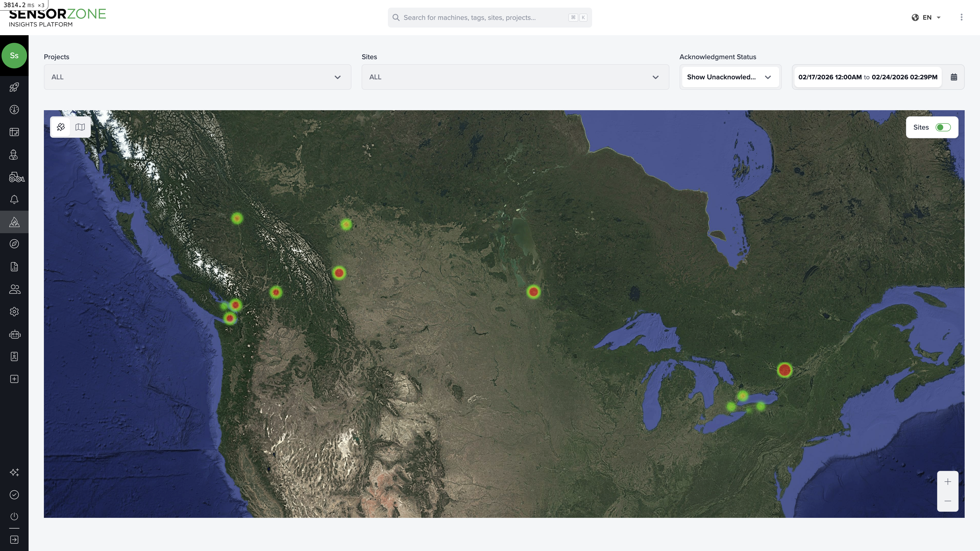Switch to satellite map view

coord(60,127)
